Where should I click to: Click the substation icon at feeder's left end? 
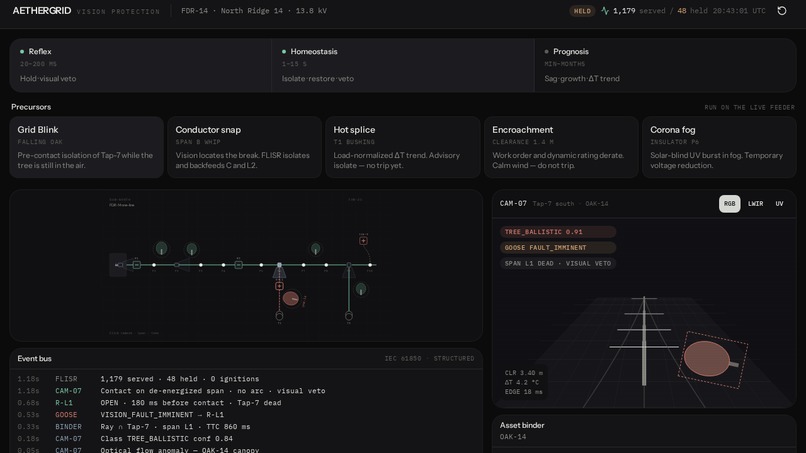(118, 265)
